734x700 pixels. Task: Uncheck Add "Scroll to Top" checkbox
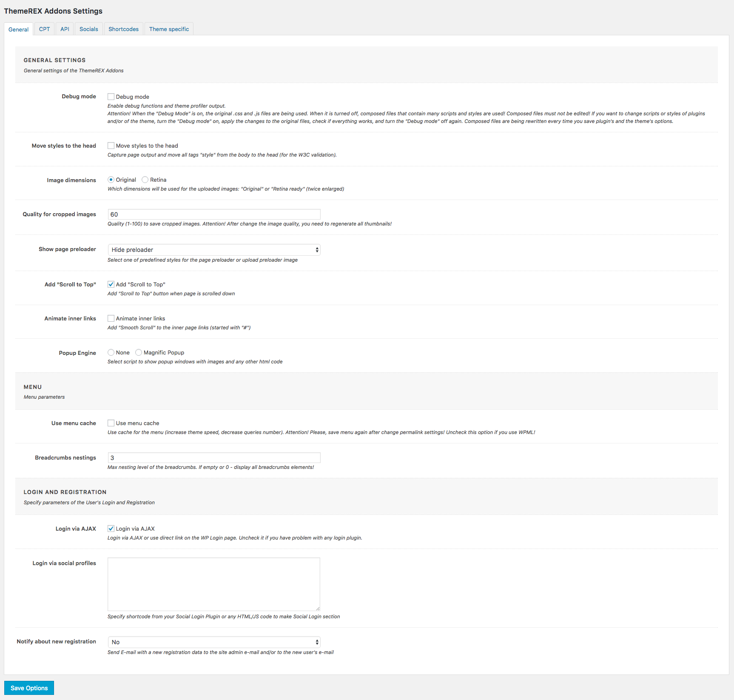tap(111, 284)
